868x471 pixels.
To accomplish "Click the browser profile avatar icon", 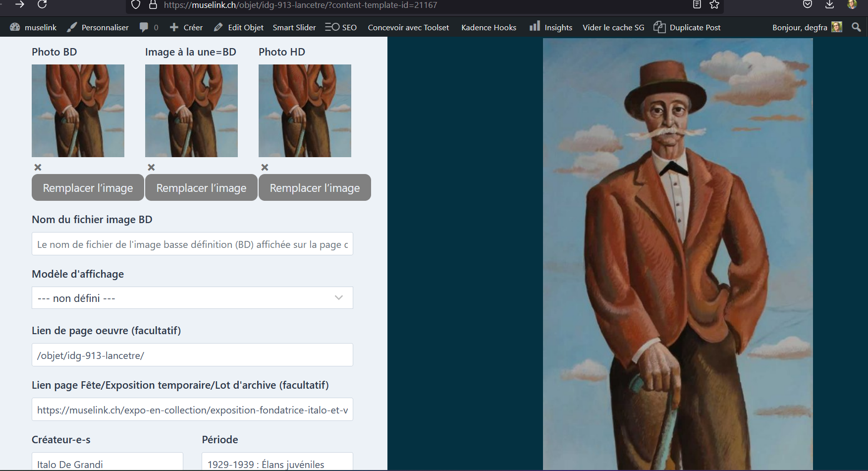I will click(852, 4).
